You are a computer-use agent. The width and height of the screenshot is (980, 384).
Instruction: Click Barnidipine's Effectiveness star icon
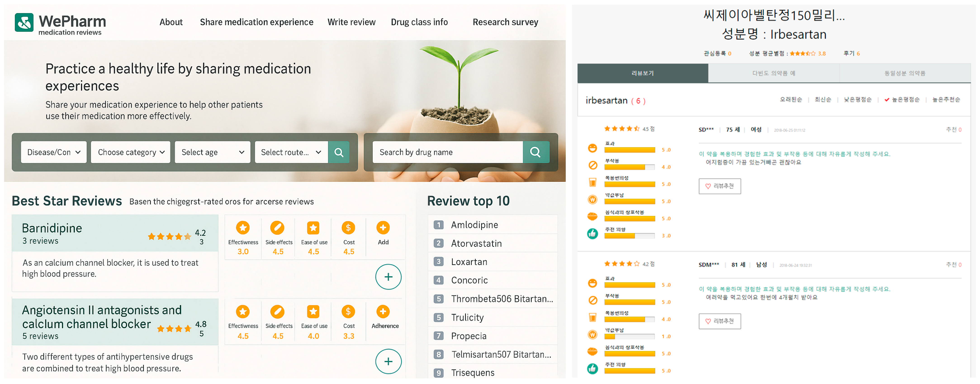click(x=243, y=228)
